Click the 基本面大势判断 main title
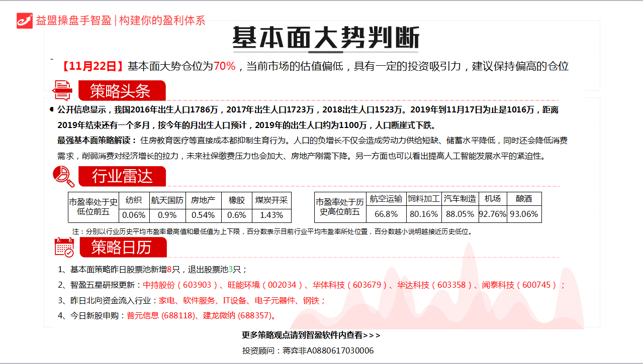This screenshot has height=364, width=643. click(325, 37)
